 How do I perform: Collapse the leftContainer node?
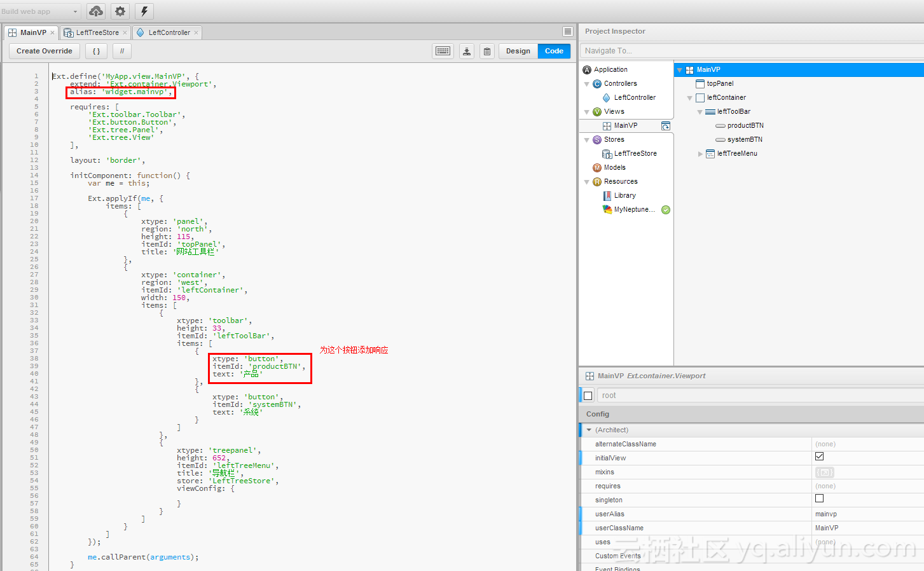pos(689,98)
